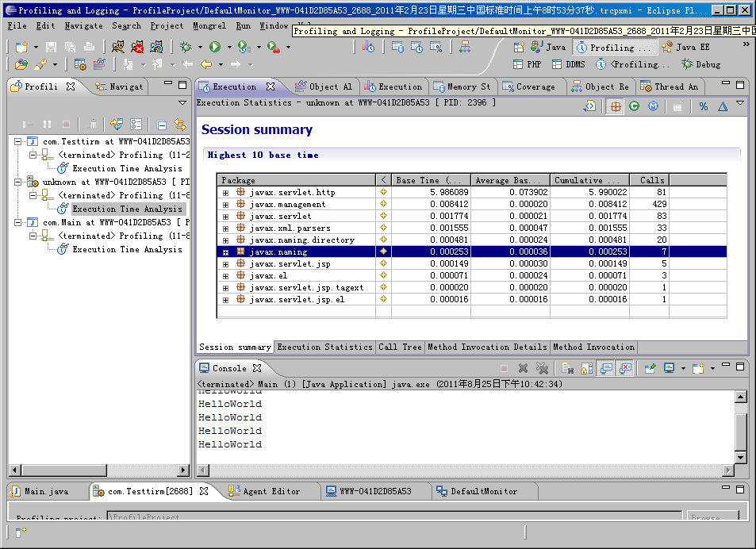Open the Debug perspective button
The width and height of the screenshot is (756, 549).
coord(701,65)
